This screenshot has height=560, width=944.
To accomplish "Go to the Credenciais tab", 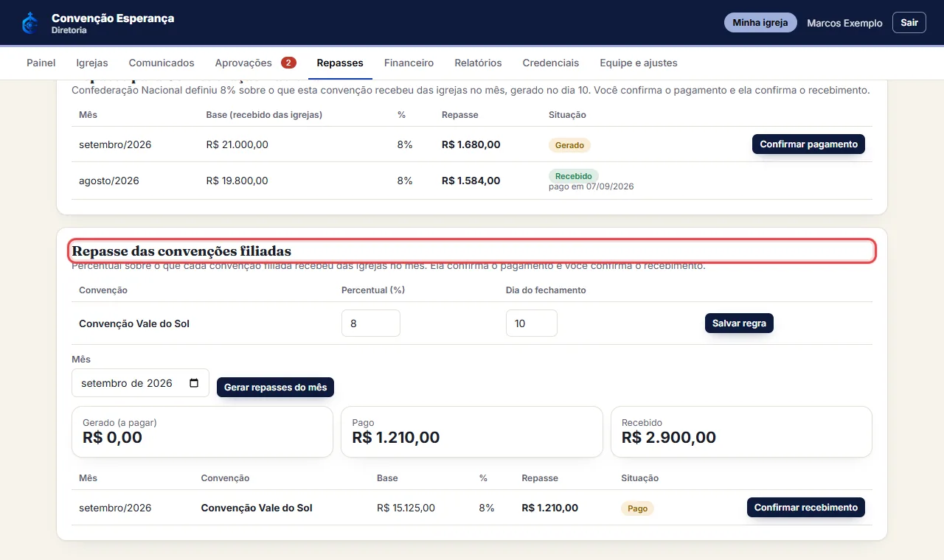I will click(x=551, y=63).
